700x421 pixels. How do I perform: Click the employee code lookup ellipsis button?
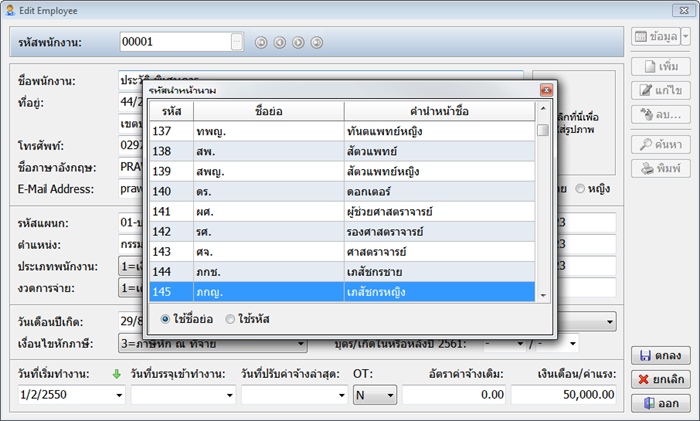coord(236,42)
